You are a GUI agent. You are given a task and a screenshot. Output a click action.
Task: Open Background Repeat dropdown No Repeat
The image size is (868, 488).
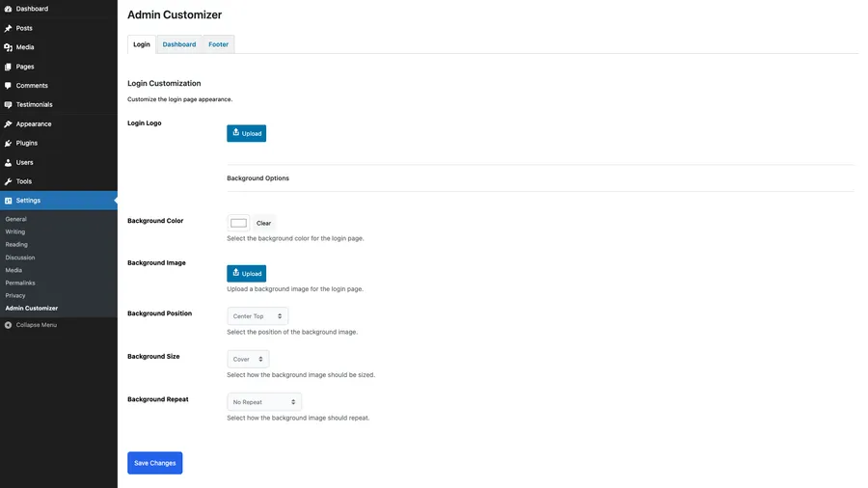pyautogui.click(x=264, y=402)
